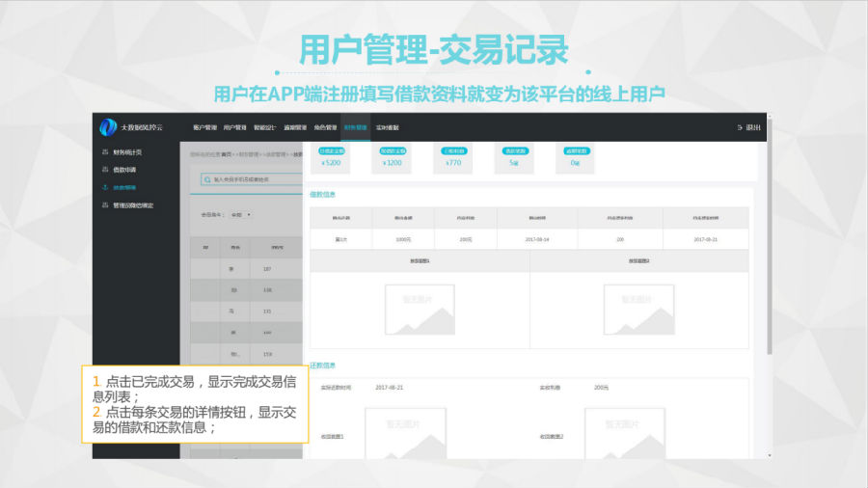Click the 退出 logout icon

(x=740, y=127)
